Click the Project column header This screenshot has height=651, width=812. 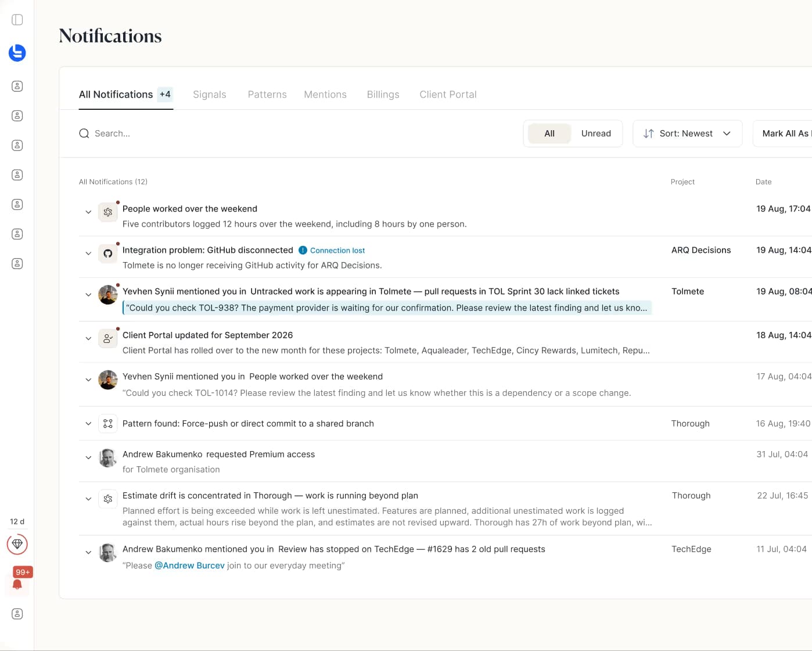682,182
